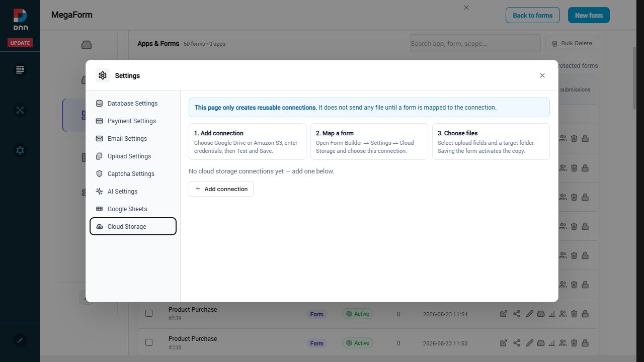Open DNN Settings gear in left sidebar

20,150
